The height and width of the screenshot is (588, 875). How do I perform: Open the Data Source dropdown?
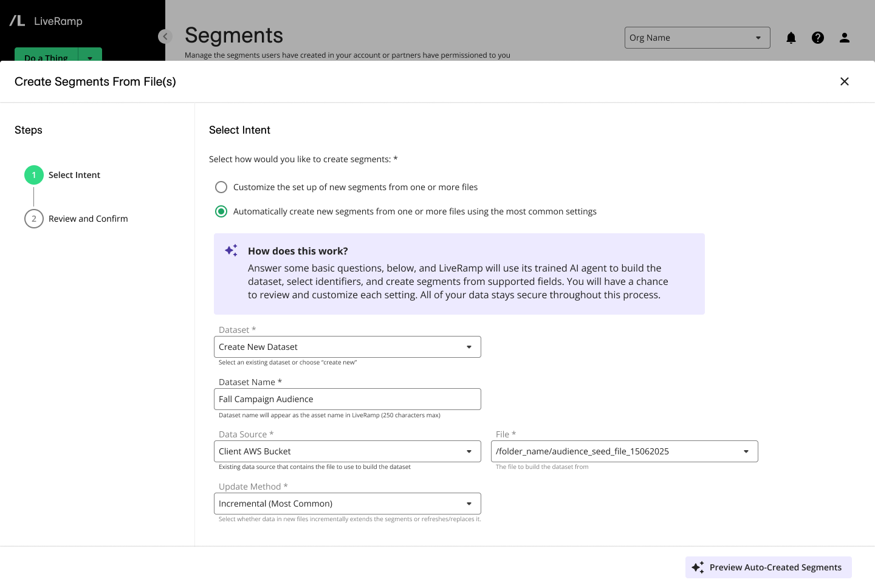[348, 451]
